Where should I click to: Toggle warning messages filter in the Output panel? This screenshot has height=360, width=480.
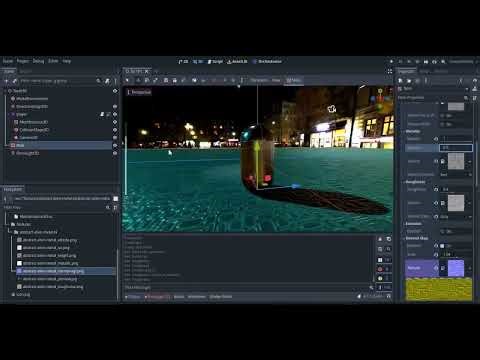pos(384,278)
